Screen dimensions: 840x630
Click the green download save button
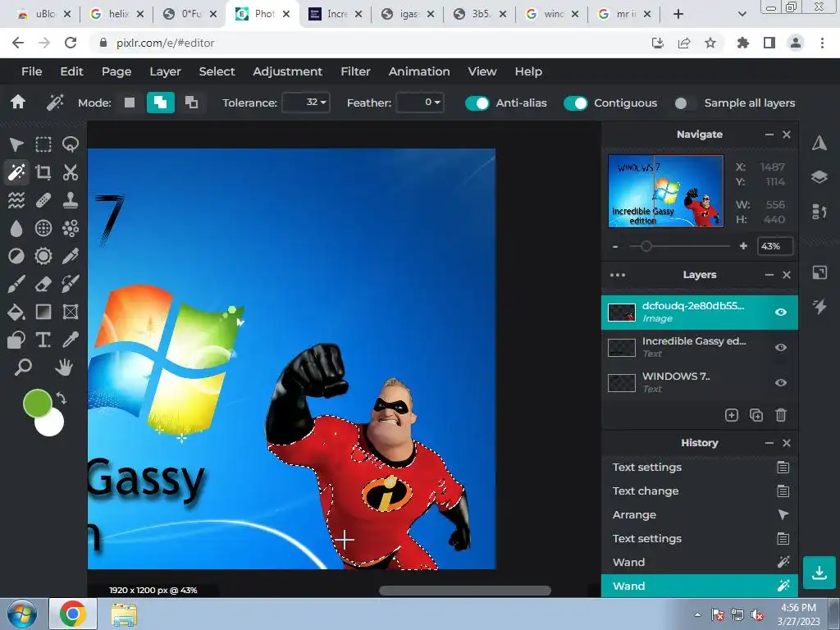click(819, 573)
